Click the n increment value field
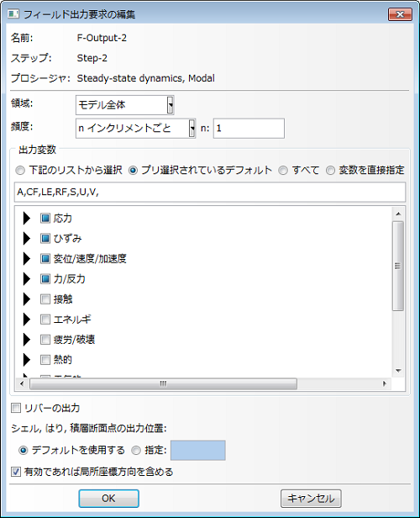420x518 pixels. pyautogui.click(x=249, y=128)
